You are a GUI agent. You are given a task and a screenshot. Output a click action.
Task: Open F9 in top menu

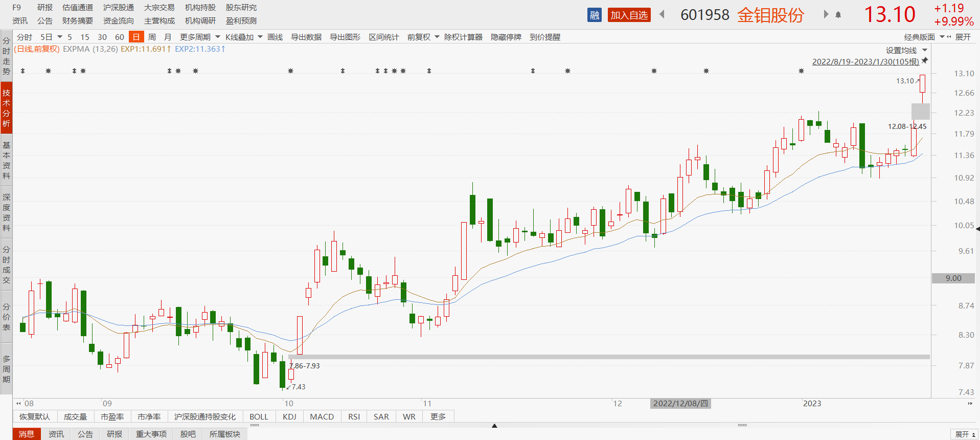point(17,8)
